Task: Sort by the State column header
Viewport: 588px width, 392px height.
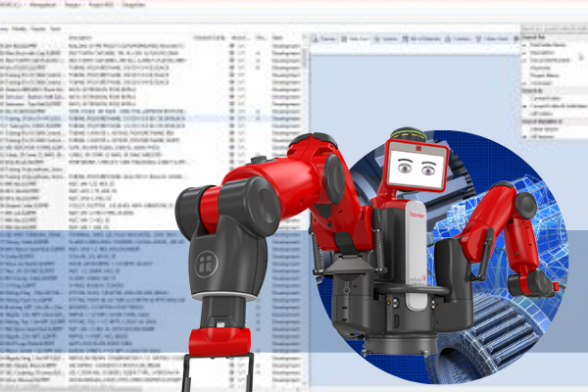Action: [x=277, y=37]
